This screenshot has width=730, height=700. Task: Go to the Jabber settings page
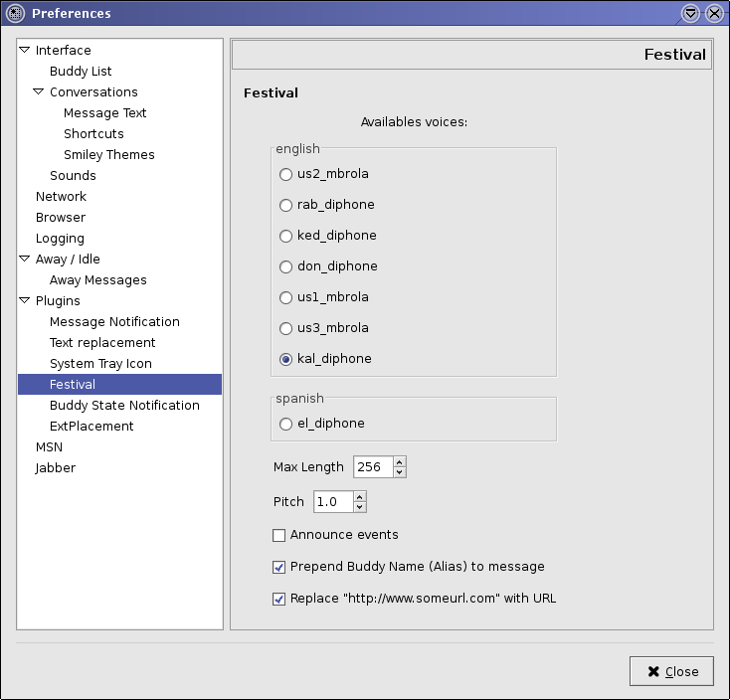(x=55, y=467)
